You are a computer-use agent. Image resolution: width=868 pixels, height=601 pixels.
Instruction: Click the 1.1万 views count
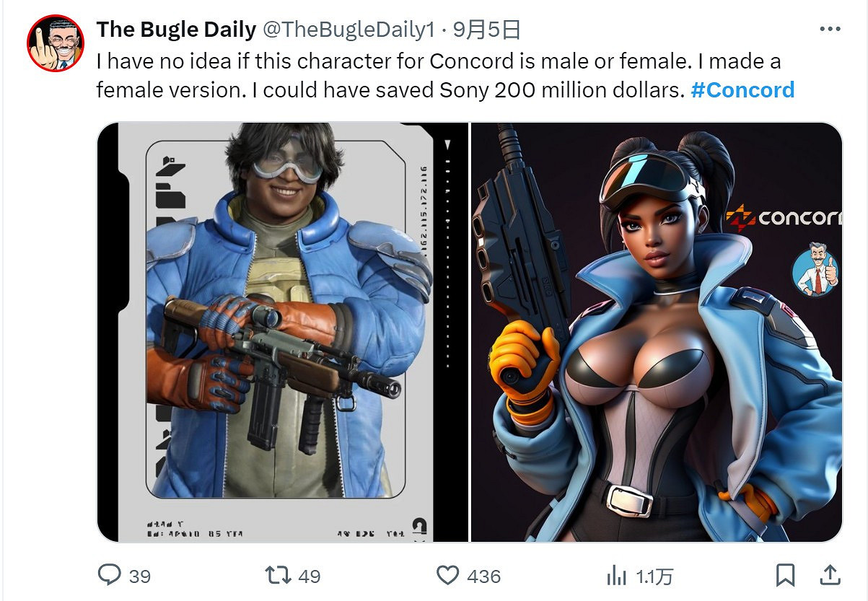654,576
